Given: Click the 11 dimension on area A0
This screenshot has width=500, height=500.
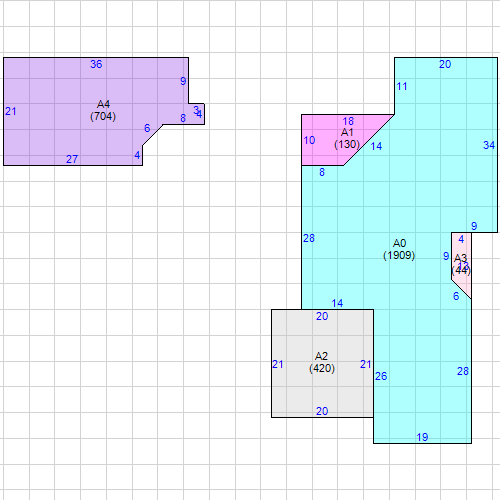Looking at the screenshot, I should 402,86.
